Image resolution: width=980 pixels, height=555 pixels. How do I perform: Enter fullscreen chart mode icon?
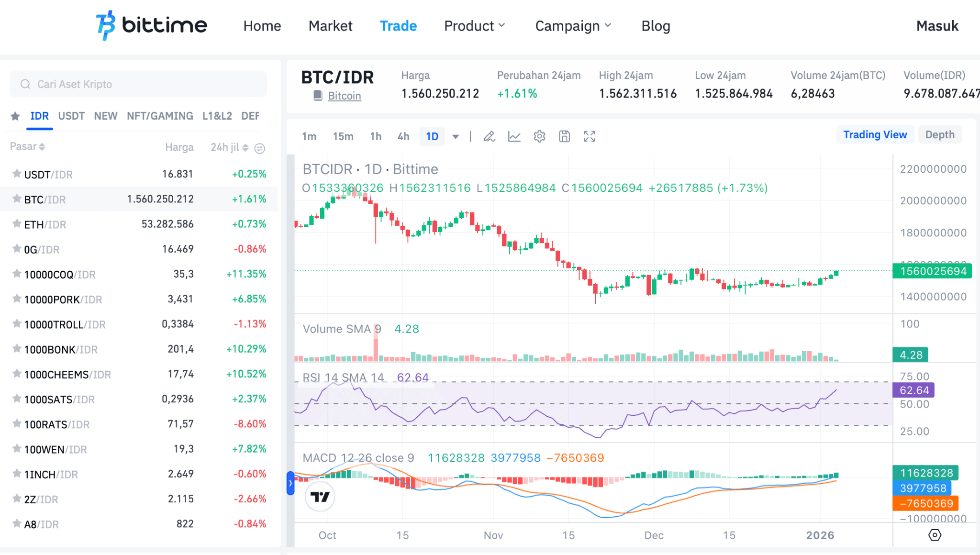tap(590, 137)
